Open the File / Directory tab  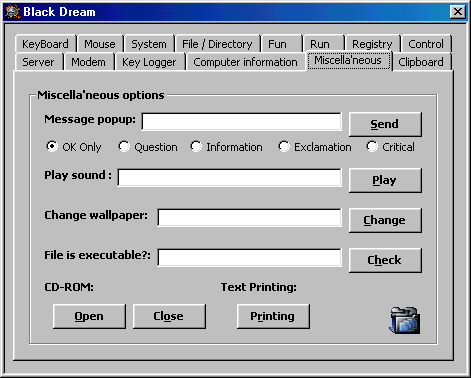click(x=217, y=44)
